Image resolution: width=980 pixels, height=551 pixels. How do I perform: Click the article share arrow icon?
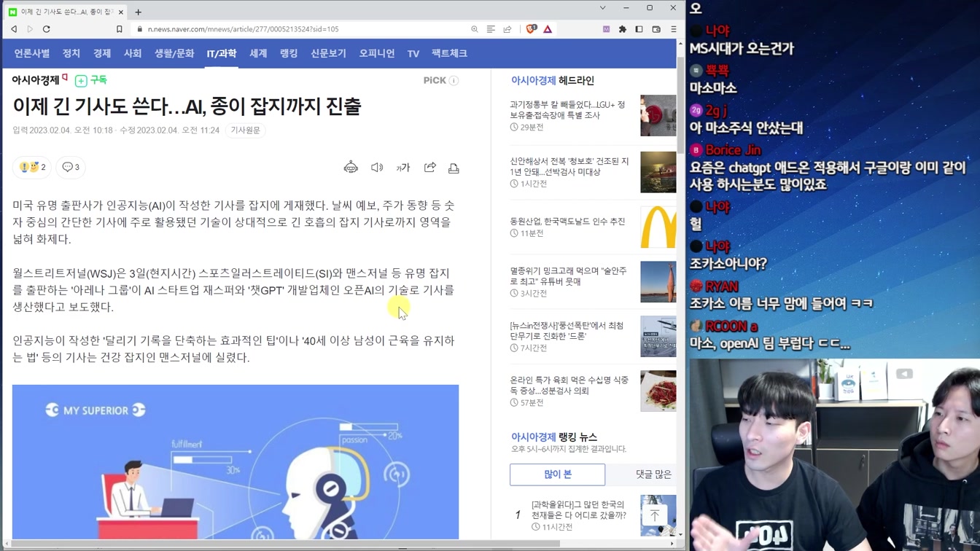pos(430,168)
